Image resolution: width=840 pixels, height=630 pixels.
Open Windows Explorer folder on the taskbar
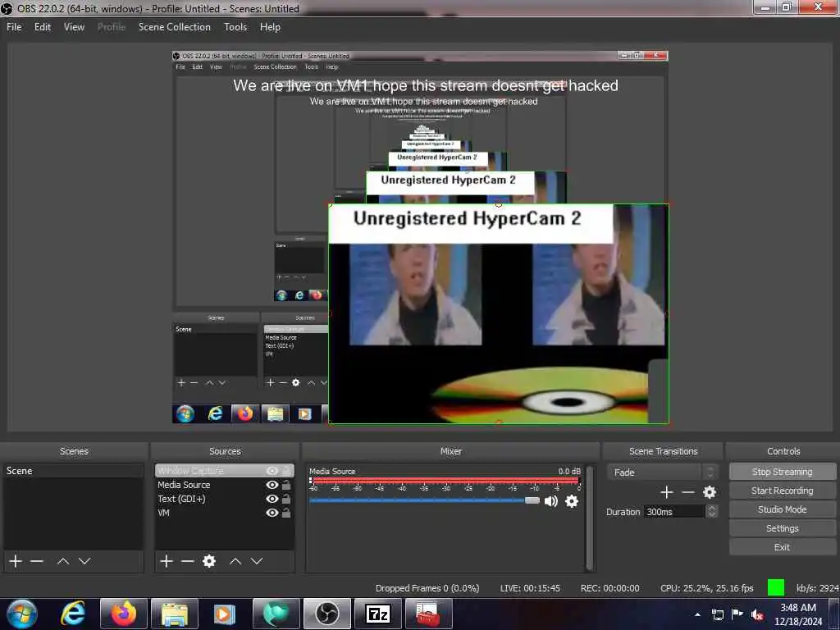pyautogui.click(x=175, y=614)
